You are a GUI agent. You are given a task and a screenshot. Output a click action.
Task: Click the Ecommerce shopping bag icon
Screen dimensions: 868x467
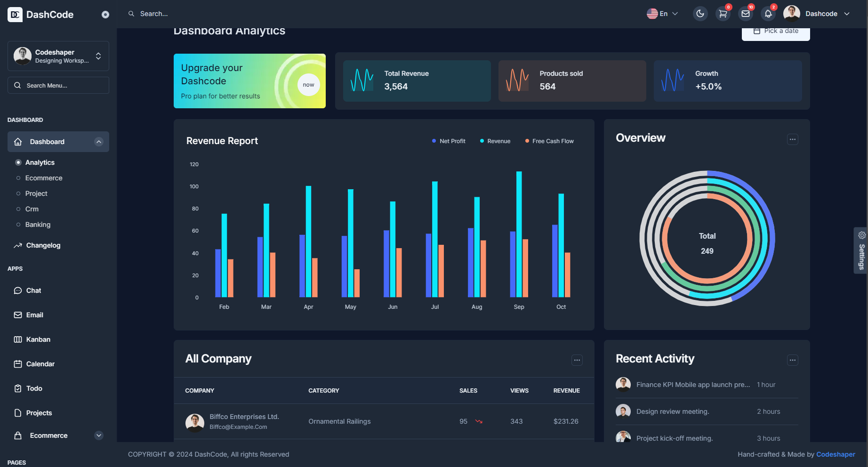[x=18, y=435]
